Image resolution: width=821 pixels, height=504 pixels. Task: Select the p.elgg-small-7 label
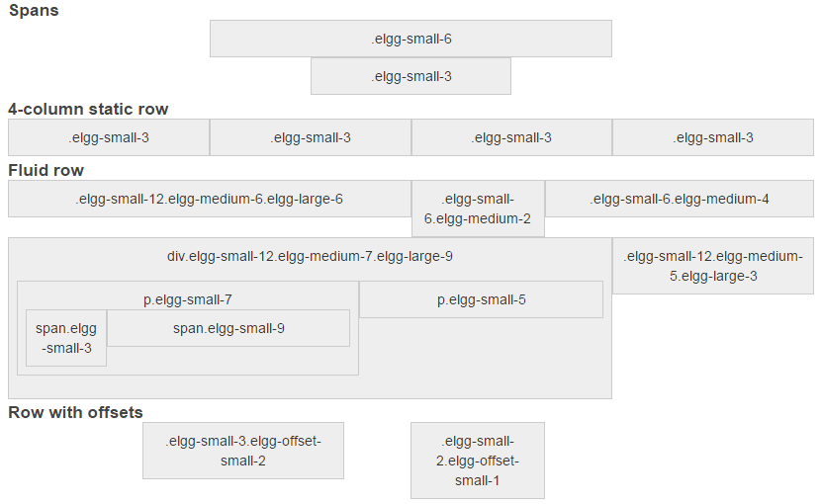188,299
